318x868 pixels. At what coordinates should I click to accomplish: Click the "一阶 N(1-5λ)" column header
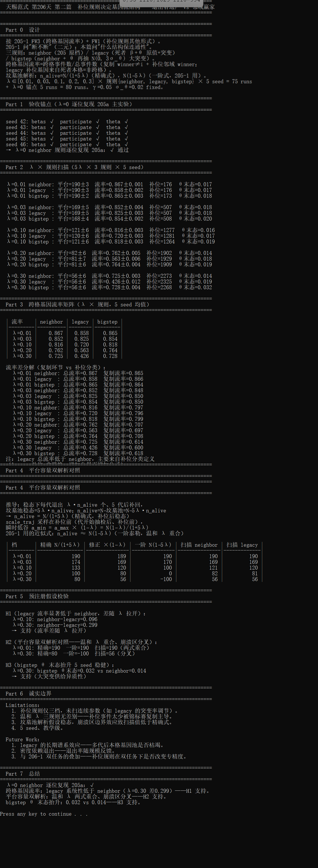(x=153, y=545)
